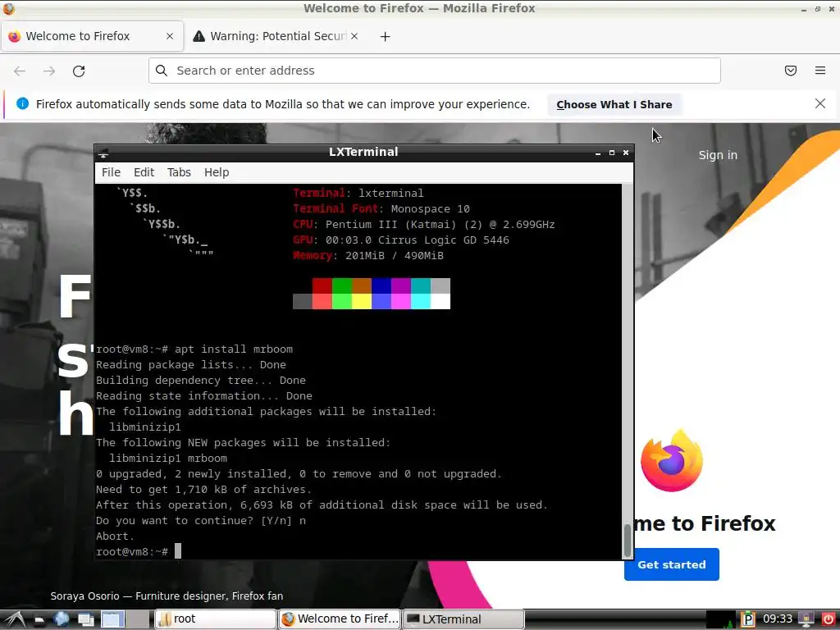
Task: Open the file manager launcher on the taskbar
Action: [x=39, y=620]
